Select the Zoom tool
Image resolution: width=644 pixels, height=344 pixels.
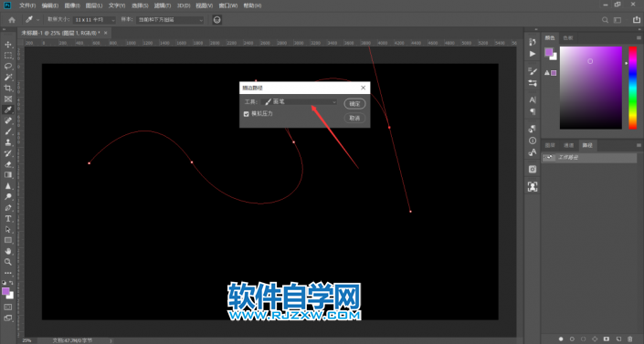(x=8, y=262)
